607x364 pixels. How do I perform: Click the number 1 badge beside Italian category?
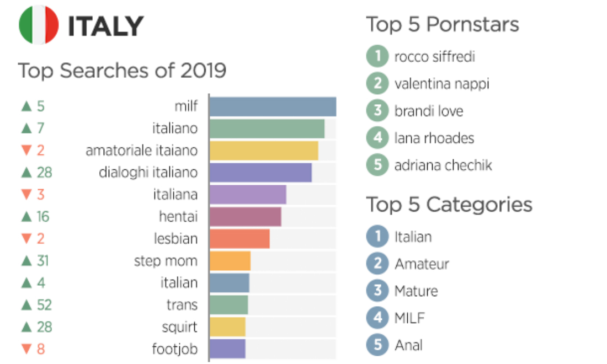point(377,237)
